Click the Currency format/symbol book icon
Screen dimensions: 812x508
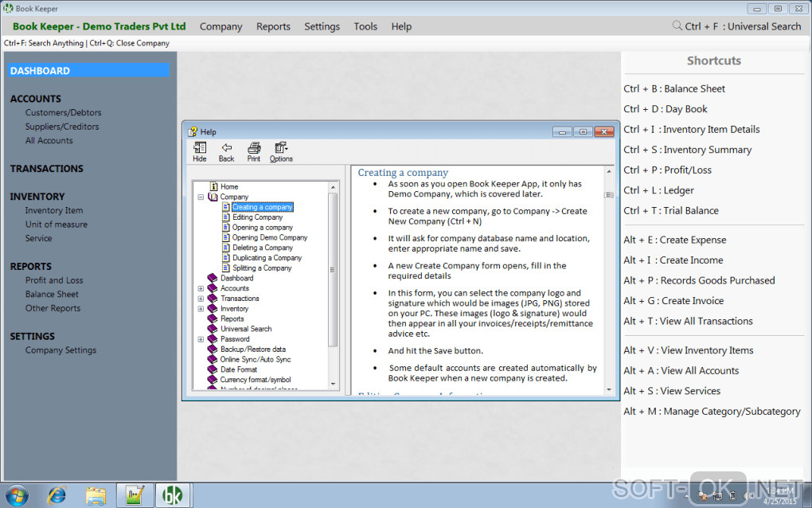tap(213, 380)
